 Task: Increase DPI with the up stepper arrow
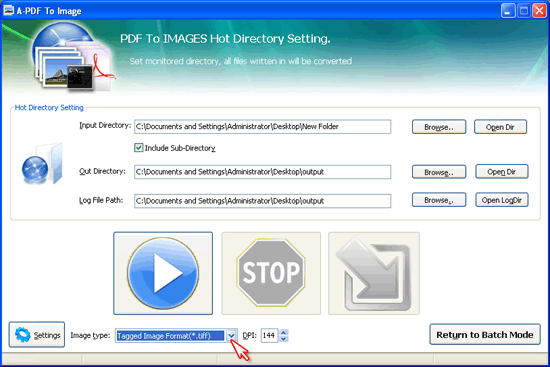tap(284, 332)
